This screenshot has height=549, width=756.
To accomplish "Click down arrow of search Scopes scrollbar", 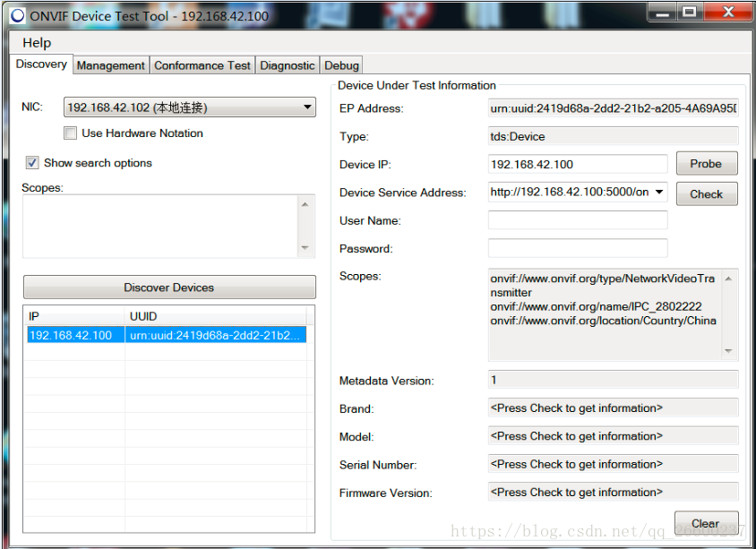I will (x=305, y=248).
